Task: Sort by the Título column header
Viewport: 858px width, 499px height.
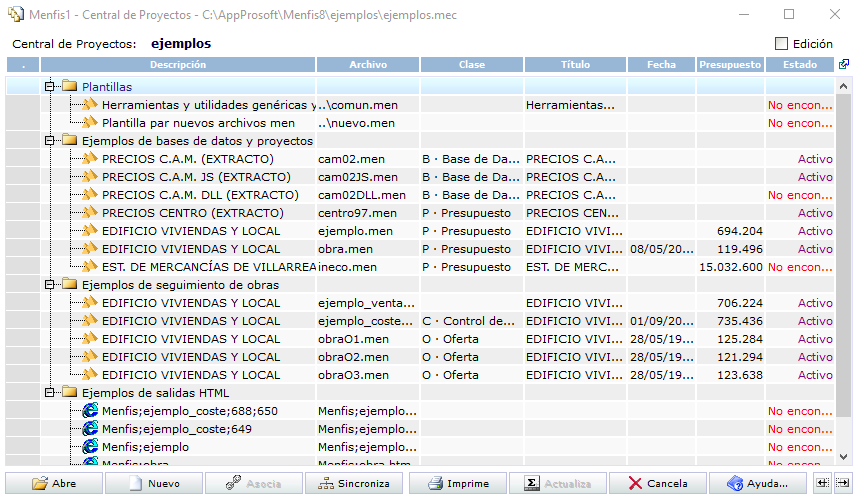Action: tap(575, 65)
